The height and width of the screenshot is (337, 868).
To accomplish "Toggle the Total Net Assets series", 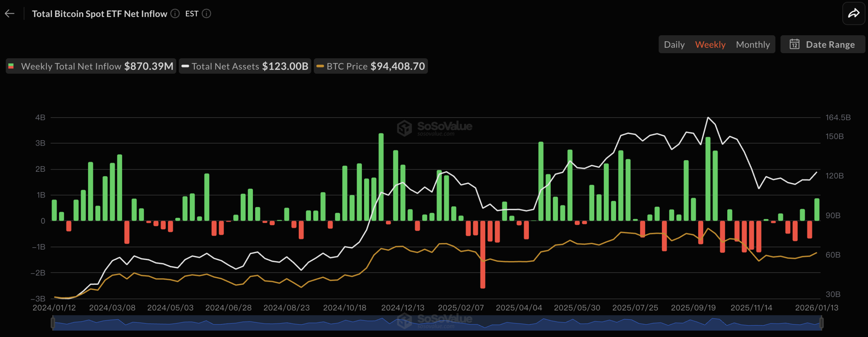I will [245, 66].
